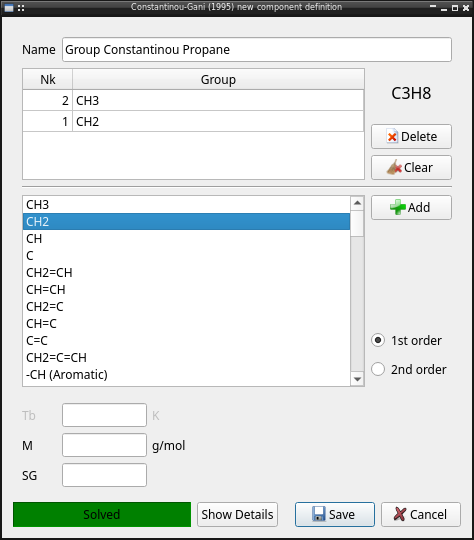This screenshot has width=474, height=540.
Task: Open the window menu icon in the title bar
Action: pyautogui.click(x=9, y=8)
